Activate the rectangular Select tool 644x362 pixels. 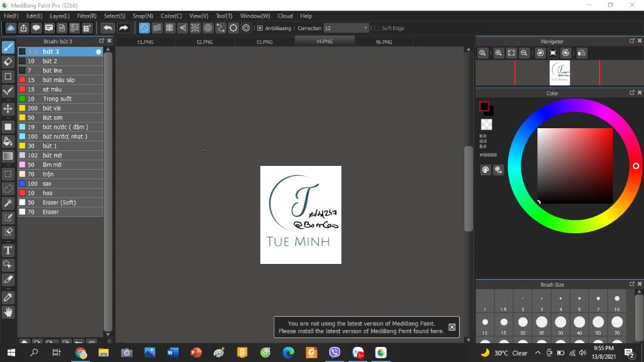coord(8,174)
